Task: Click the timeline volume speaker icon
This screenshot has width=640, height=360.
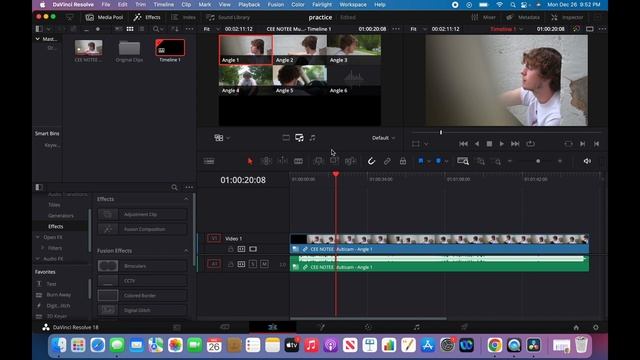Action: (587, 161)
